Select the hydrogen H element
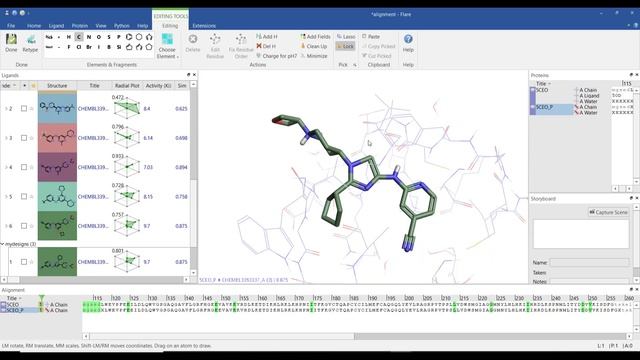 [x=69, y=37]
